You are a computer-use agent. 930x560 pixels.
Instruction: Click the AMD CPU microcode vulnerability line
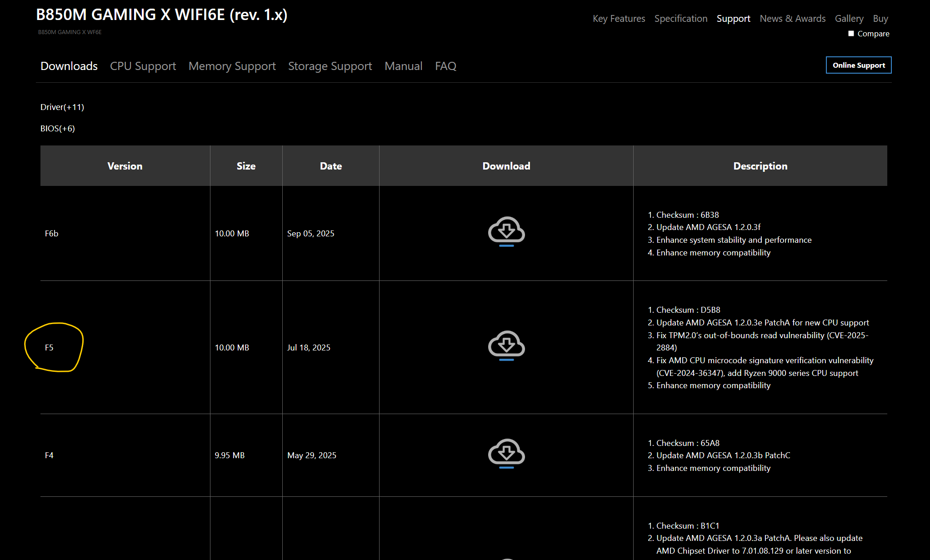(x=765, y=367)
